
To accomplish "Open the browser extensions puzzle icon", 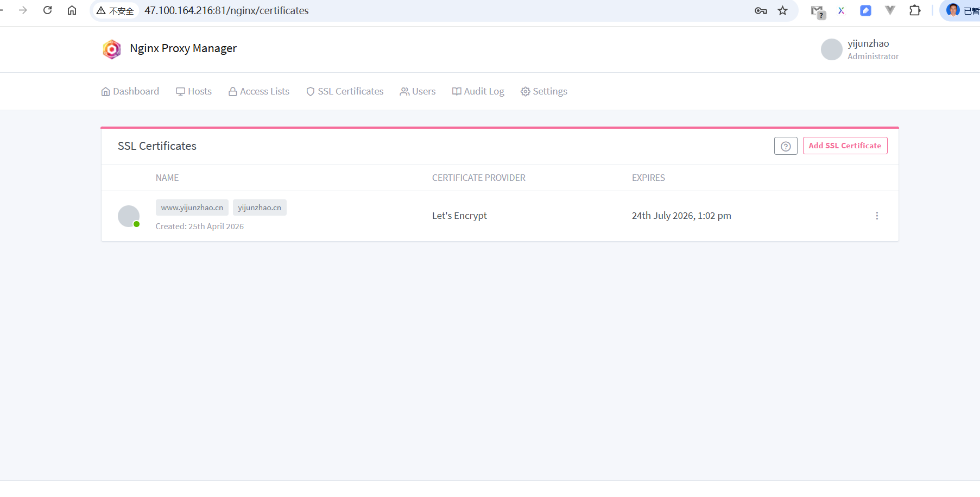I will point(915,10).
